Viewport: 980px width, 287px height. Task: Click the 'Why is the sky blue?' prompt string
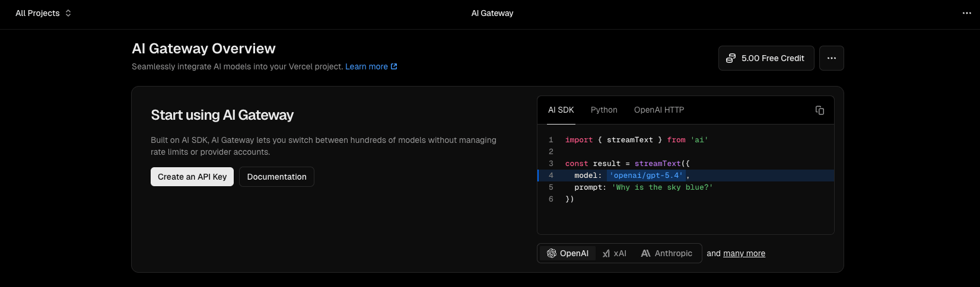(662, 187)
